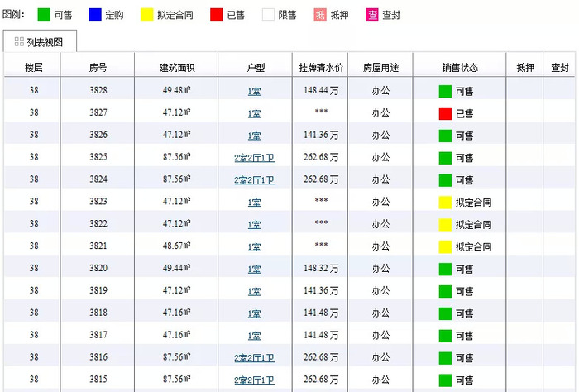The image size is (579, 392).
Task: Click the 挂牌清水价 column header
Action: tap(321, 68)
